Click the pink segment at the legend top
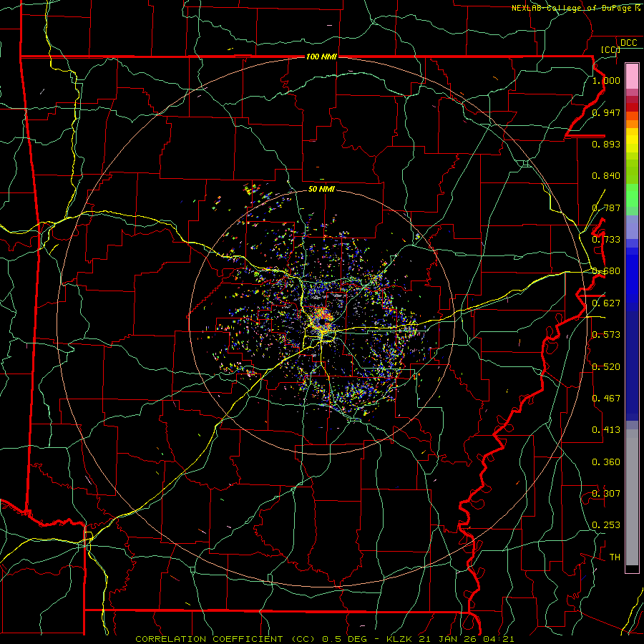This screenshot has height=644, width=644. click(x=632, y=76)
